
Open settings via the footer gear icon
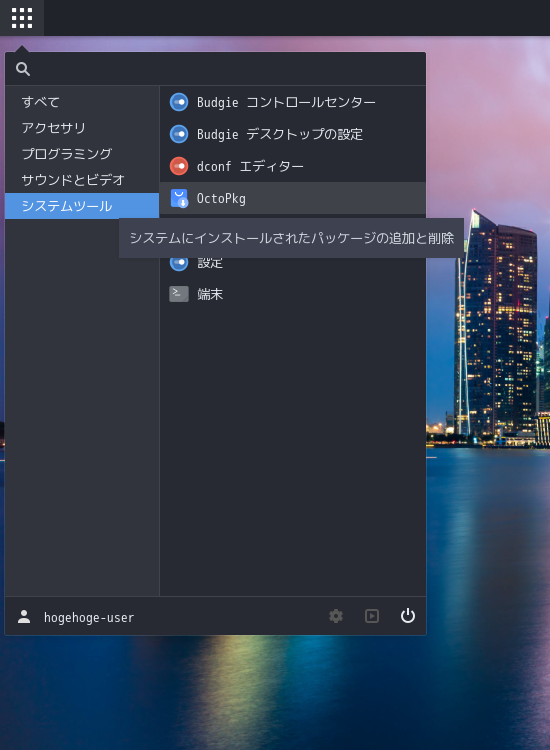coord(336,616)
